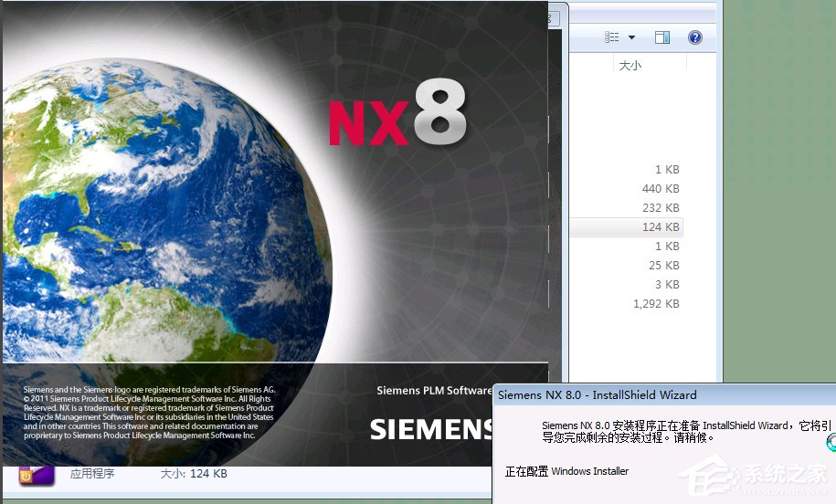This screenshot has height=504, width=836.
Task: Click the 应用程序 file type label
Action: coord(92,474)
